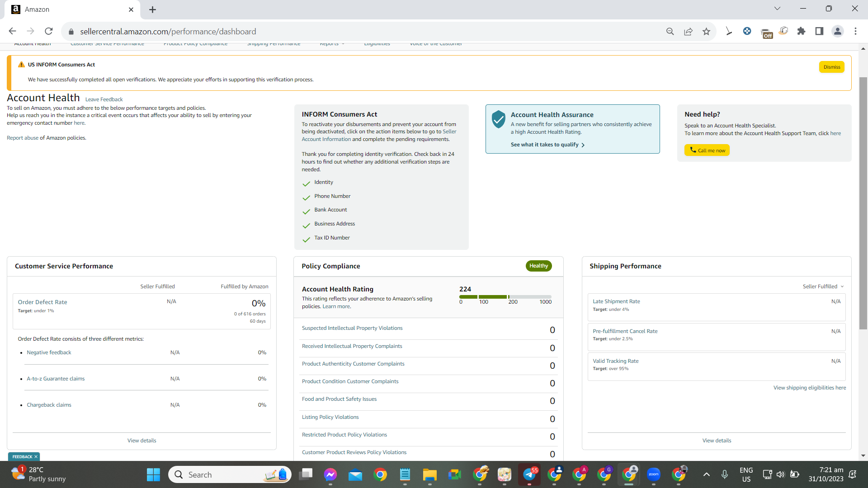Screen dimensions: 868x488
Task: Open the Late Shipment Rate metric
Action: (616, 301)
